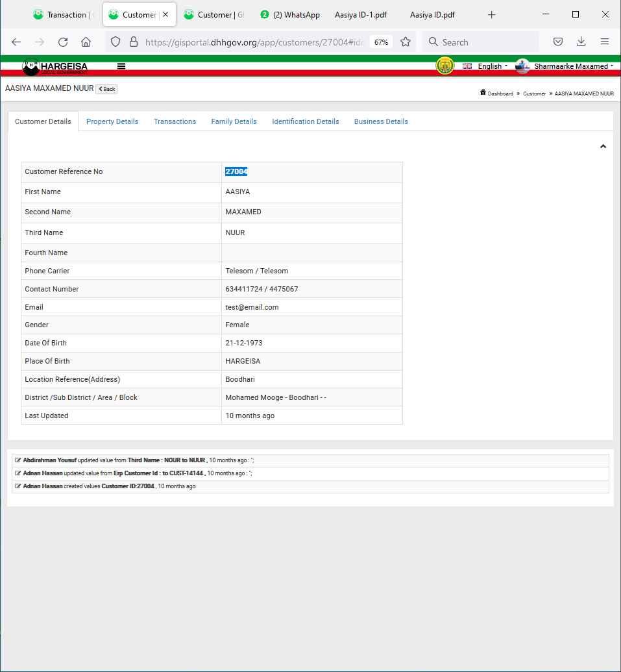Click the Customer Reference No label

pos(64,171)
